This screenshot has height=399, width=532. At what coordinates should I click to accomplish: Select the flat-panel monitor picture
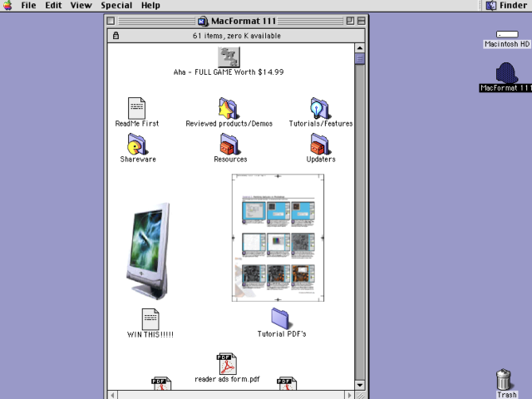pyautogui.click(x=148, y=251)
